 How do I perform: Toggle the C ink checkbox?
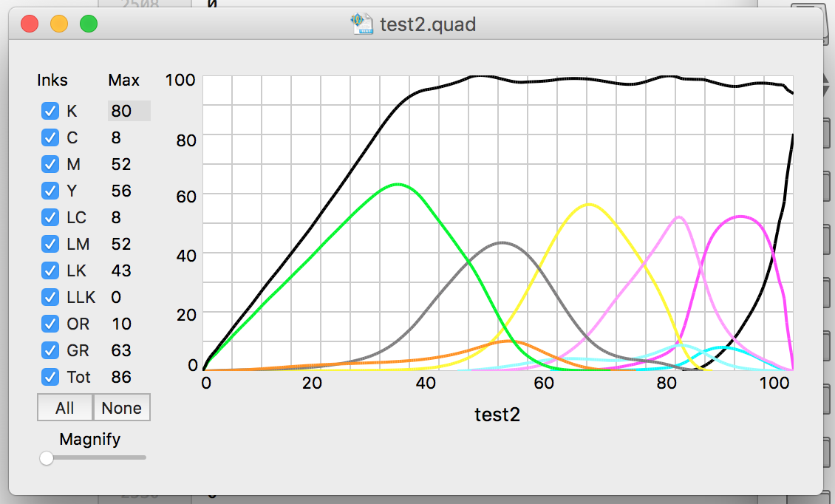pos(50,137)
